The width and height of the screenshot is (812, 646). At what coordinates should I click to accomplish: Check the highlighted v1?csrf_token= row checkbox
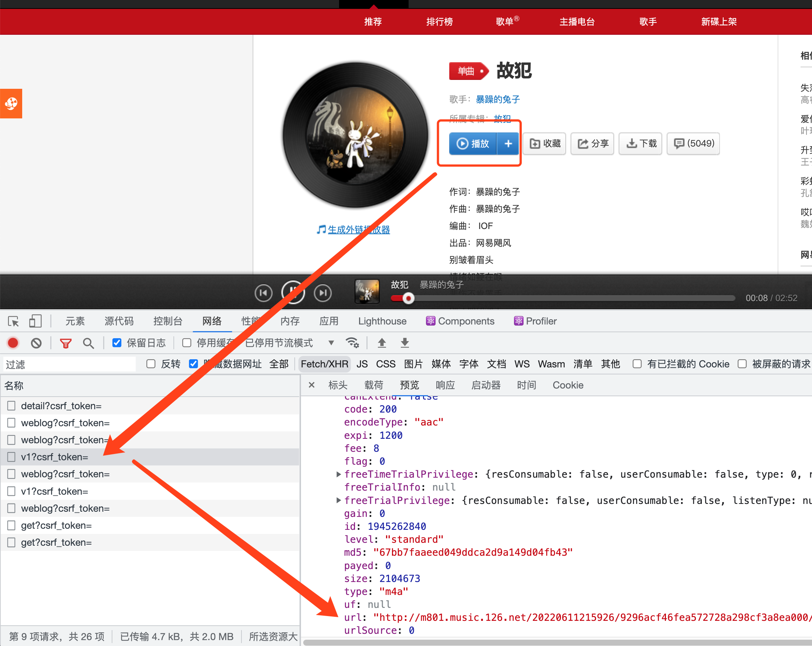pos(11,457)
